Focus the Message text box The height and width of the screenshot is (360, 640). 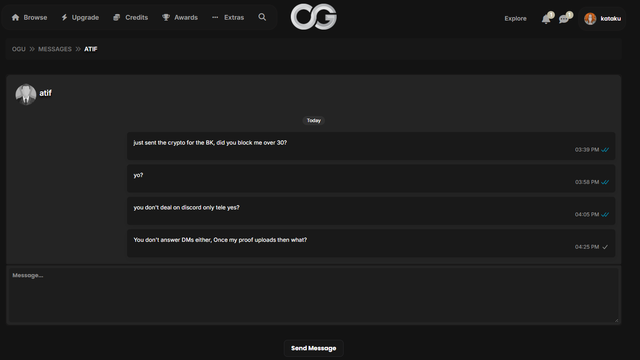click(313, 295)
